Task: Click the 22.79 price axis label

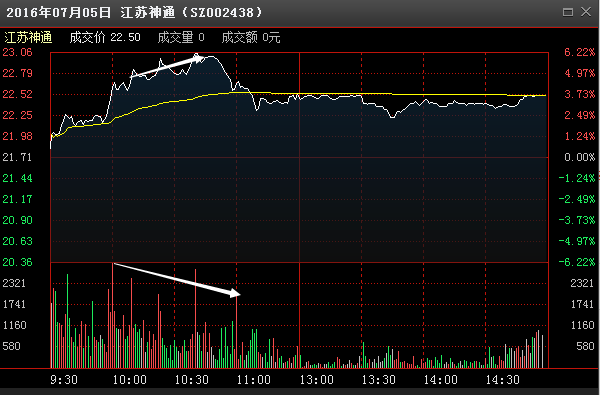Action: point(17,73)
